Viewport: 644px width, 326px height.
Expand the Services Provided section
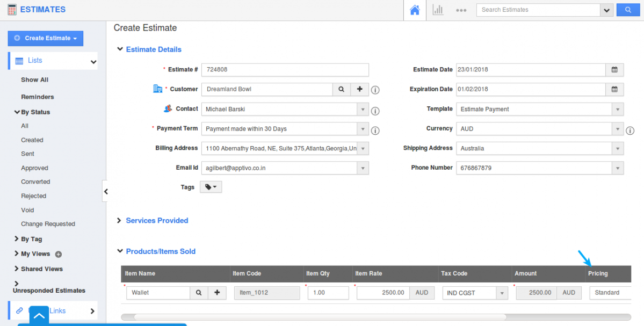pyautogui.click(x=120, y=221)
